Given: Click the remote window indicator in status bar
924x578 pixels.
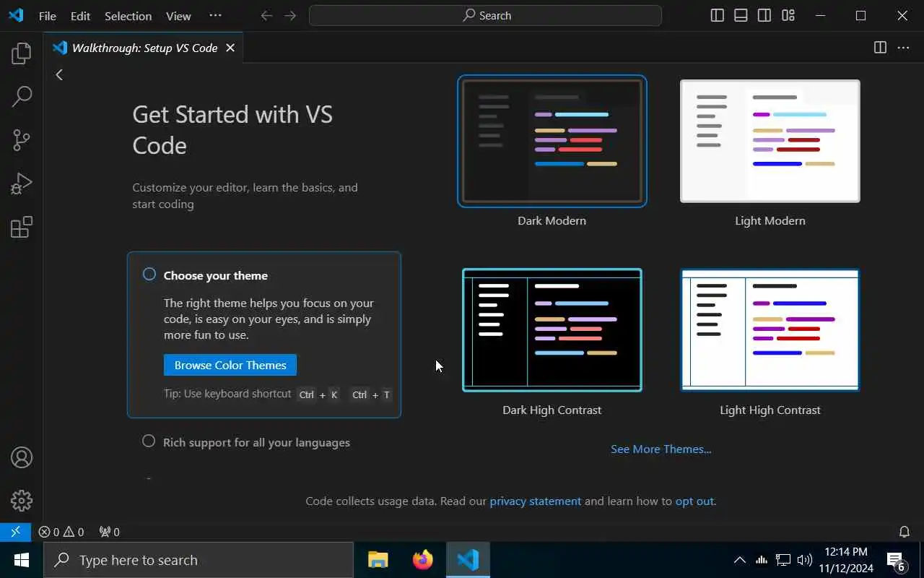Looking at the screenshot, I should (15, 532).
